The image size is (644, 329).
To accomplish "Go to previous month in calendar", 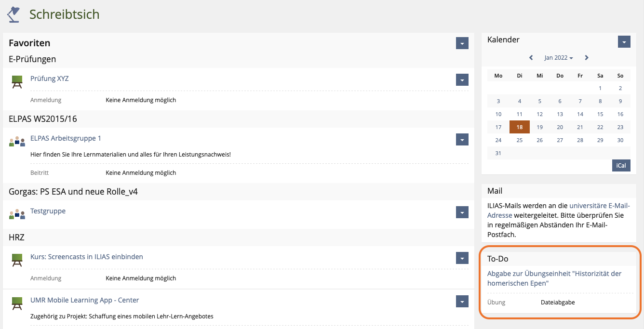I will coord(531,58).
